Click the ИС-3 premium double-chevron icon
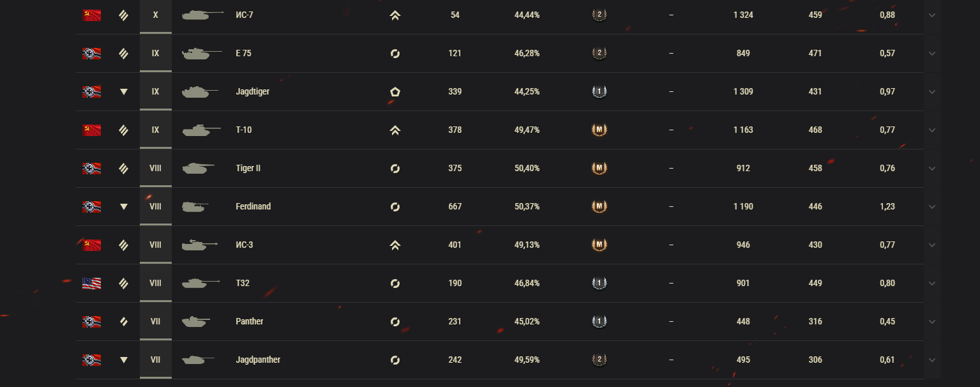 pyautogui.click(x=395, y=245)
